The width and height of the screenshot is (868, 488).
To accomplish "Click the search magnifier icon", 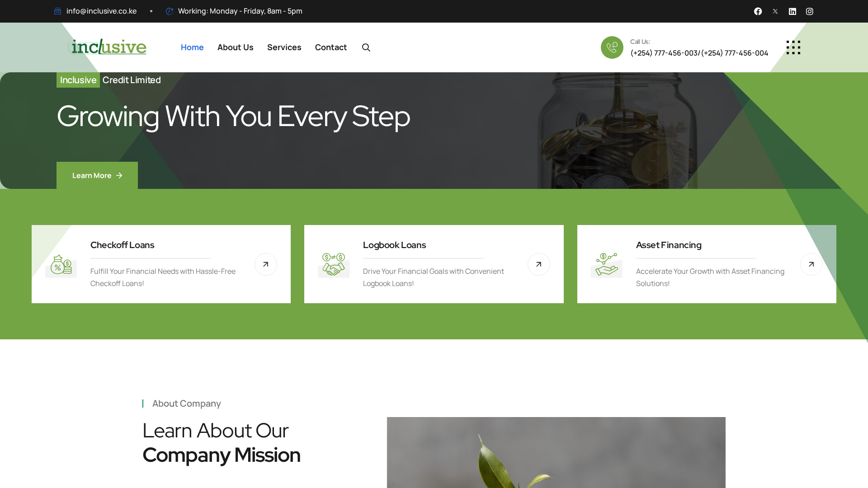I will (366, 47).
